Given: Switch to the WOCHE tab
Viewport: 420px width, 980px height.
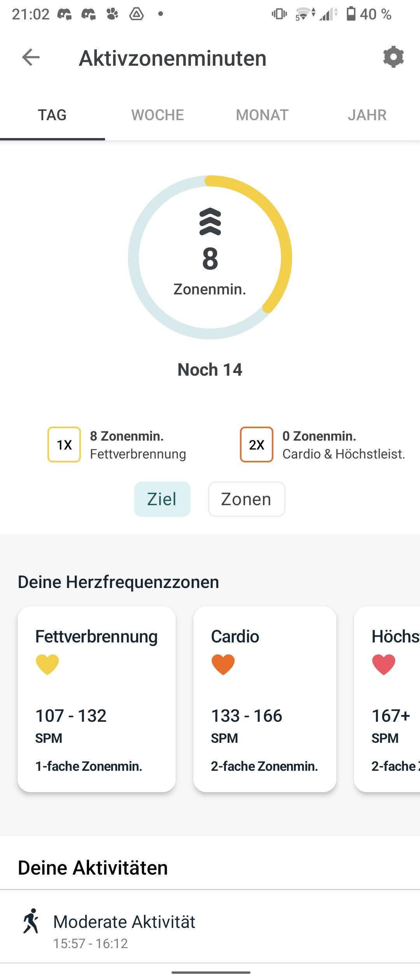Looking at the screenshot, I should [x=157, y=115].
